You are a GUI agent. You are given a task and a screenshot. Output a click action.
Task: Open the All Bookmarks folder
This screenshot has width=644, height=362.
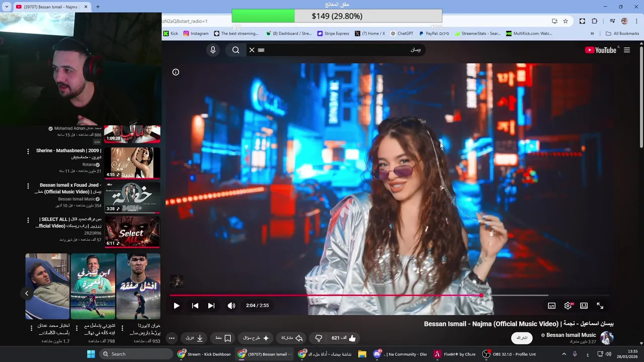[622, 34]
